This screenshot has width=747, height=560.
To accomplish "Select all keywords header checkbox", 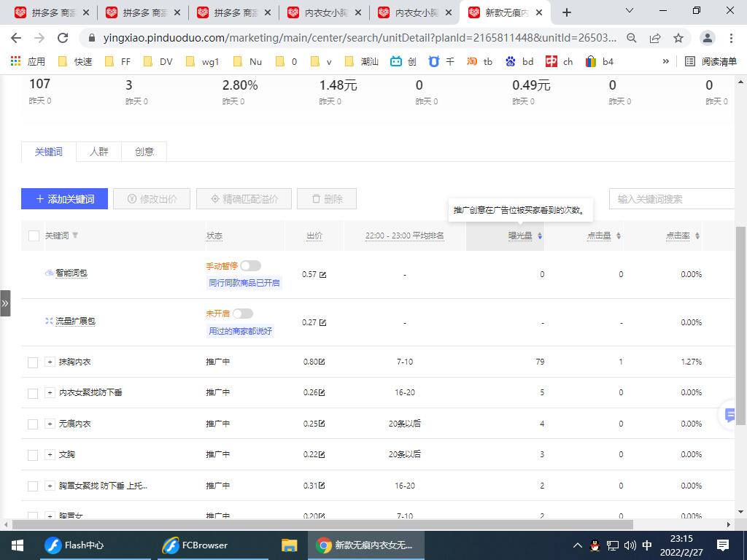I will 34,236.
